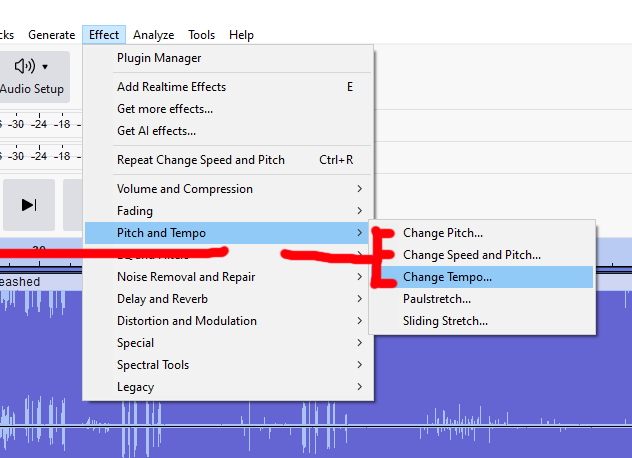
Task: Select Change Pitch... effect
Action: point(443,233)
